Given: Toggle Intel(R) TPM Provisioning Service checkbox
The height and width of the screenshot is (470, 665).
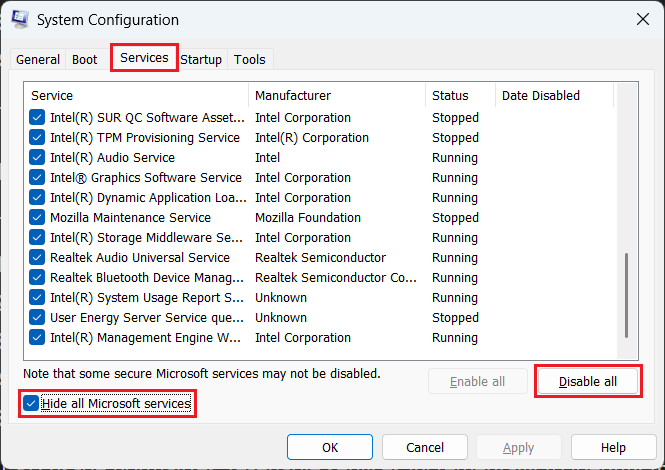Looking at the screenshot, I should pos(38,138).
